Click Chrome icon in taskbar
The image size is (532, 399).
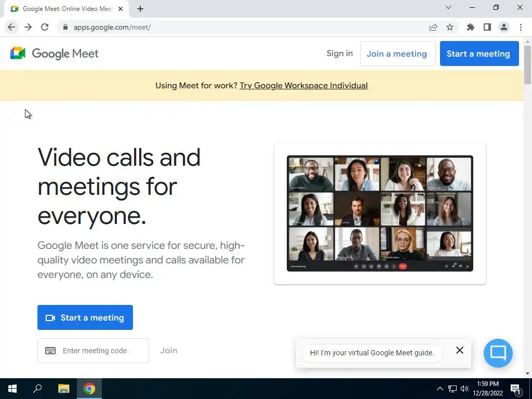pyautogui.click(x=89, y=389)
